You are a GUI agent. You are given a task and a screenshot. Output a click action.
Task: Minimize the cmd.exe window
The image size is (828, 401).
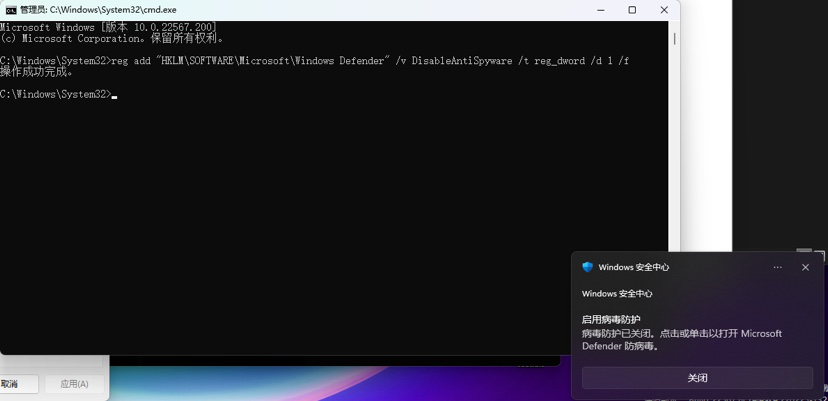[600, 10]
